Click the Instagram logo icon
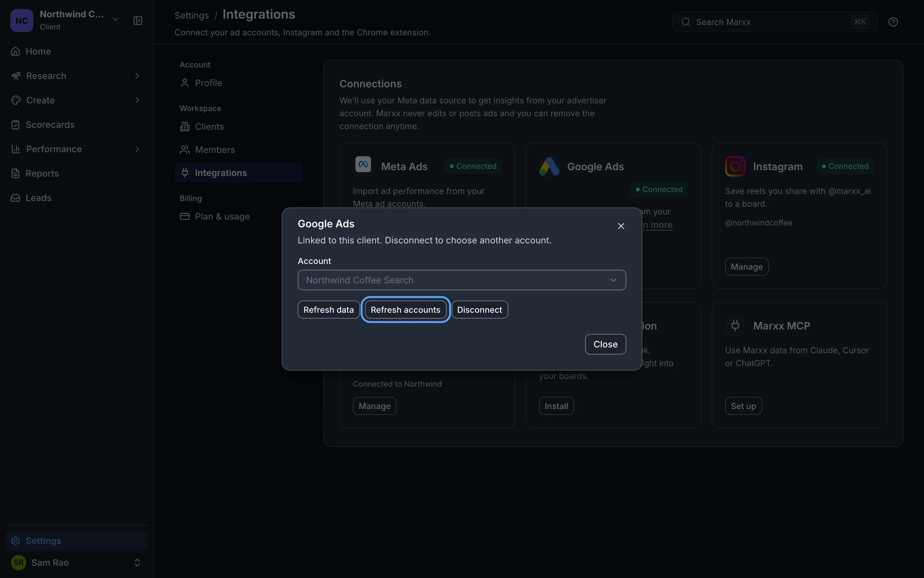Viewport: 924px width, 578px height. pyautogui.click(x=735, y=166)
